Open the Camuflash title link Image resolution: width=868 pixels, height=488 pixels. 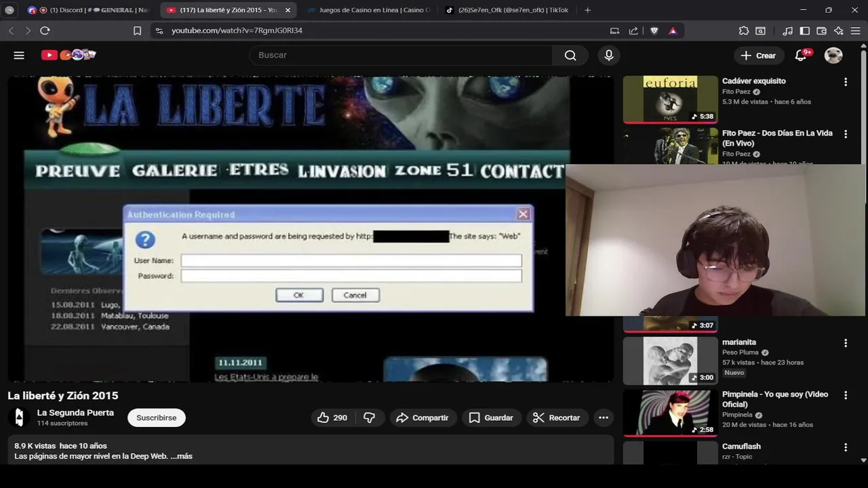point(741,447)
